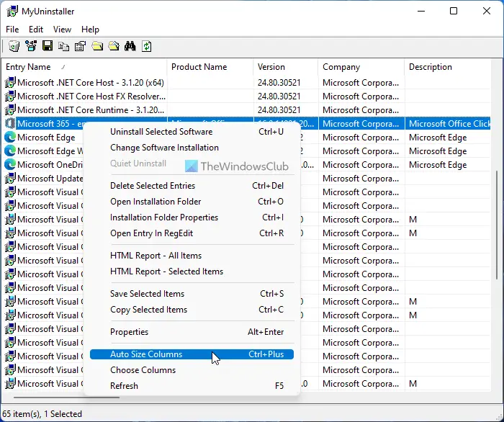Image resolution: width=504 pixels, height=422 pixels.
Task: Click the Uninstall recycle-bin toolbar icon
Action: [14, 46]
